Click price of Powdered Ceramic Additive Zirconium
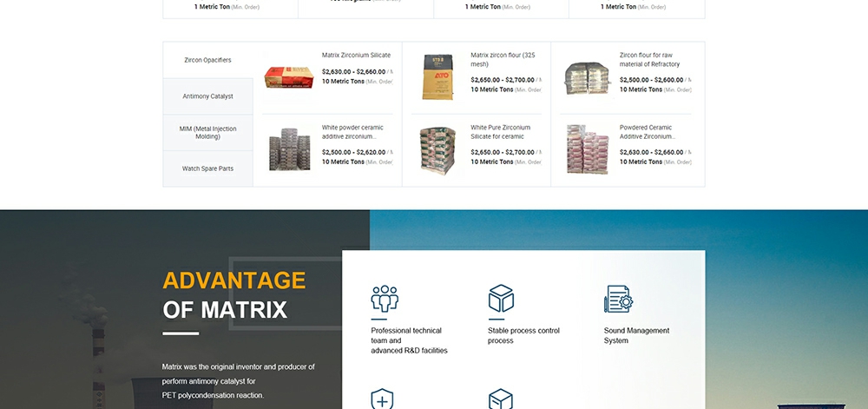The width and height of the screenshot is (868, 409). pos(651,152)
